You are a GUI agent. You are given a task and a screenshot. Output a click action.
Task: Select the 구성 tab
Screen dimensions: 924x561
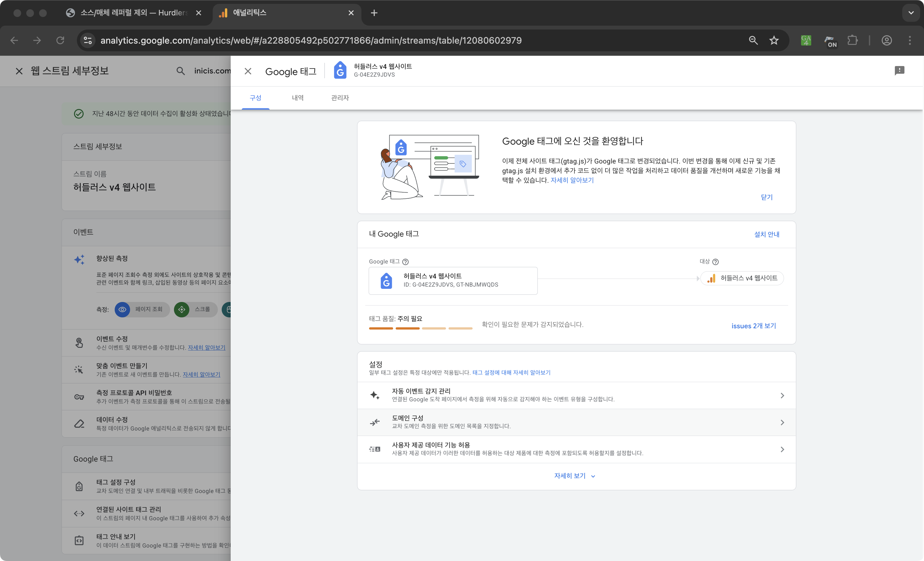(255, 98)
